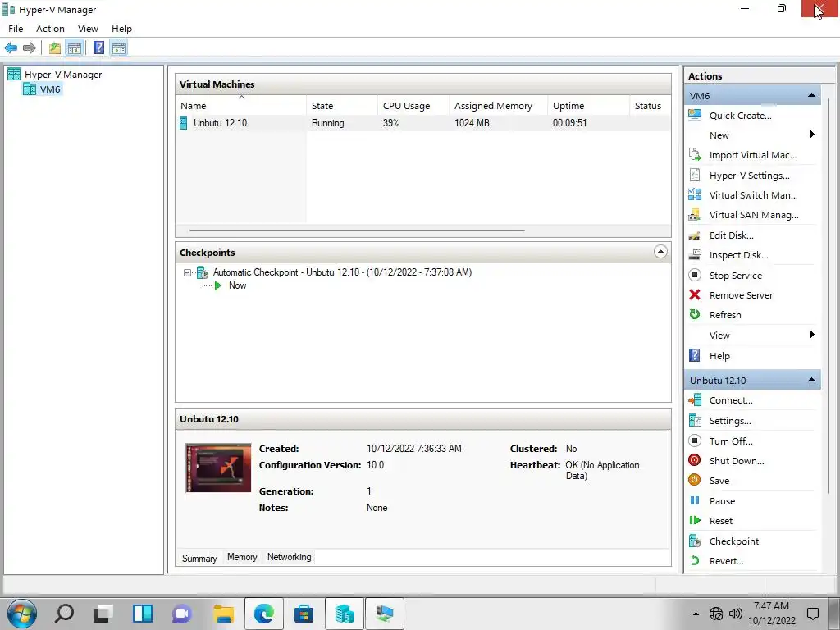Click the State column header
The height and width of the screenshot is (630, 840).
(341, 106)
